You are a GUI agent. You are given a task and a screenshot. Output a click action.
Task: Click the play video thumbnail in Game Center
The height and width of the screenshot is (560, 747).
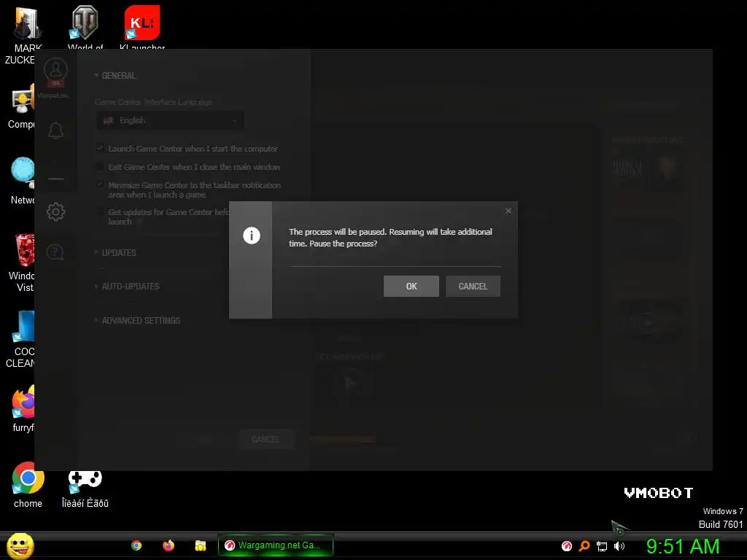[351, 384]
